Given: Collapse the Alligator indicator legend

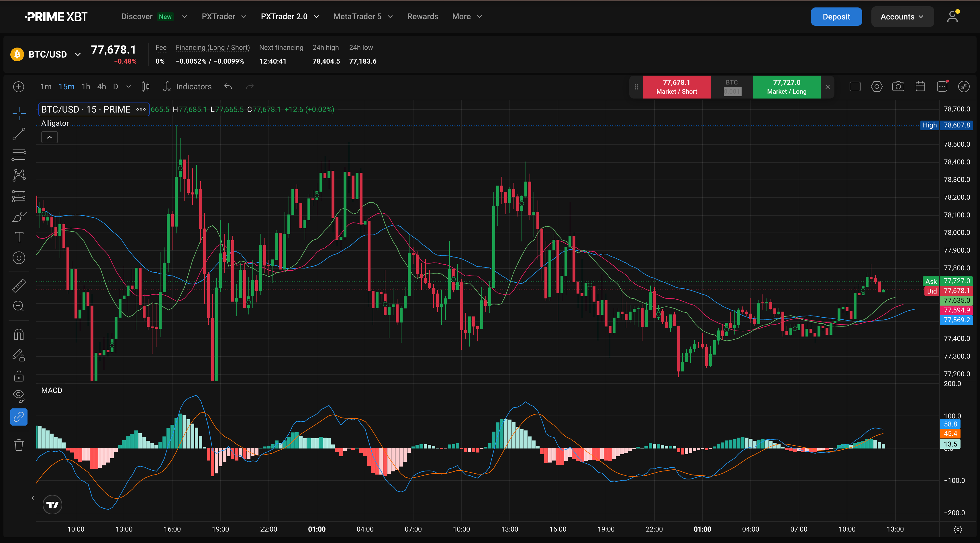Looking at the screenshot, I should [50, 137].
